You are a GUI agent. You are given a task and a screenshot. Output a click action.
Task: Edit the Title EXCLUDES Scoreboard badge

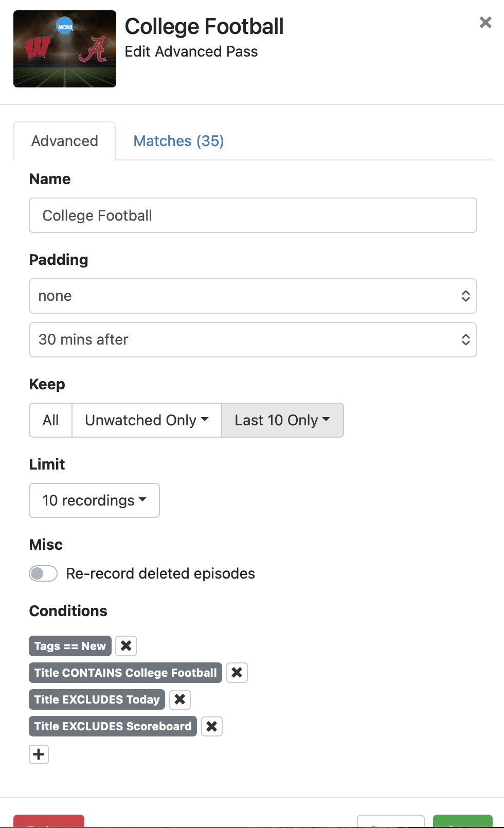[x=113, y=726]
